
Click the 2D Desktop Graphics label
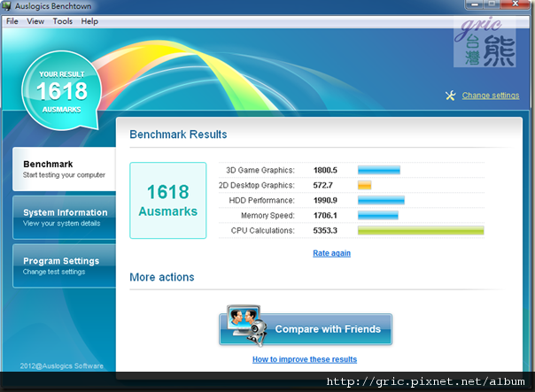pyautogui.click(x=257, y=185)
